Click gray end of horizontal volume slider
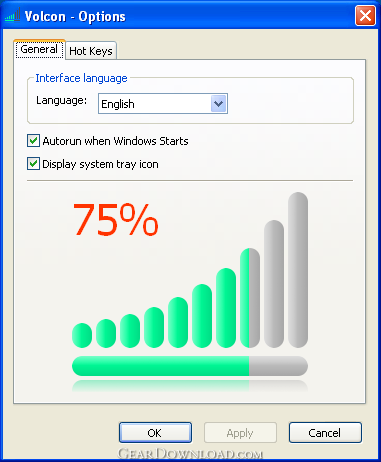The height and width of the screenshot is (462, 381). (x=278, y=366)
